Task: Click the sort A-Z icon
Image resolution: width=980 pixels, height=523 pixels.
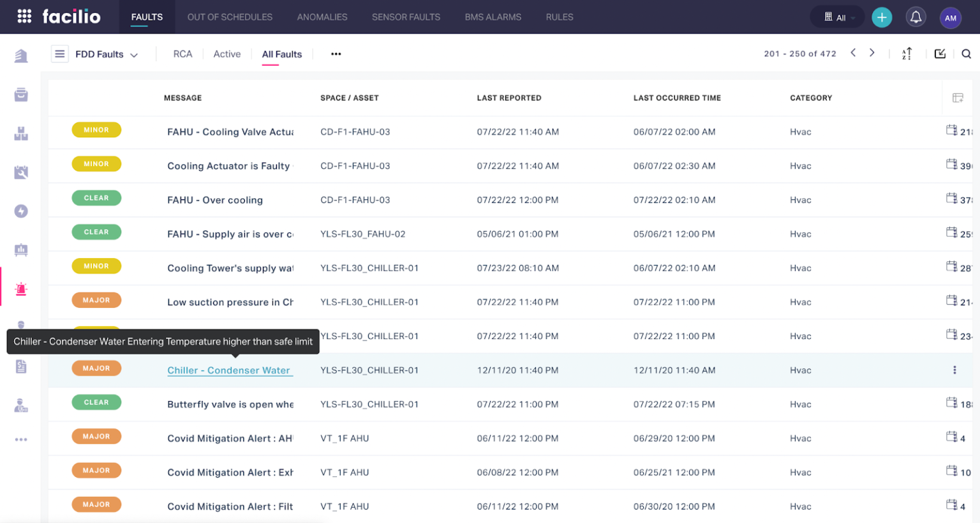Action: (907, 54)
